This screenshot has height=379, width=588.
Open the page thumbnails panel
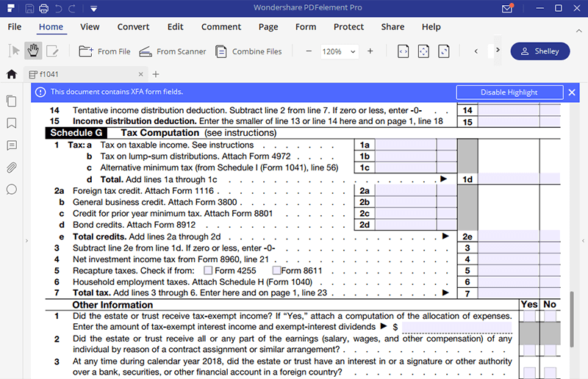[12, 101]
